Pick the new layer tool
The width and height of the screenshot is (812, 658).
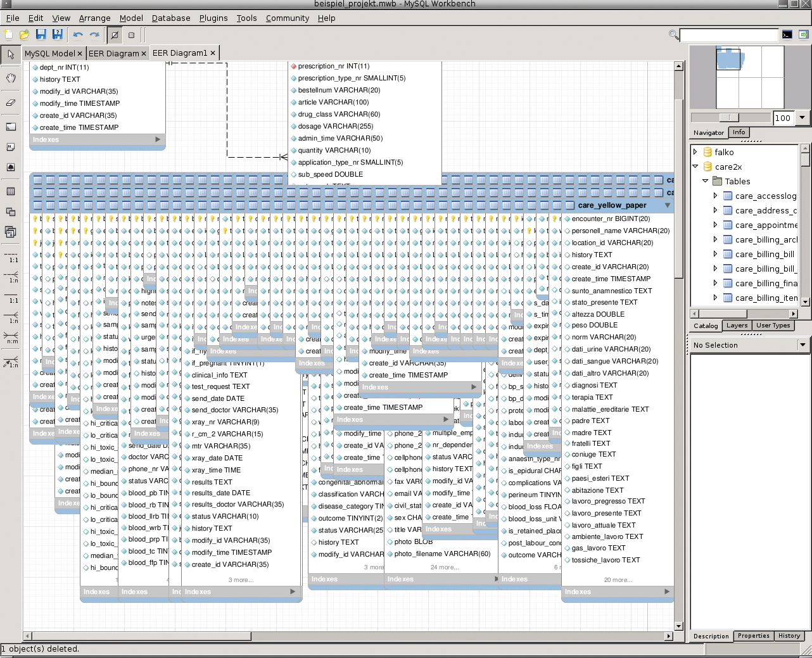coord(11,127)
